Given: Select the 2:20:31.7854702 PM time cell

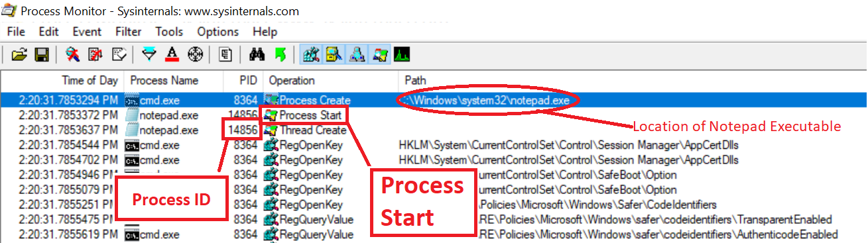Looking at the screenshot, I should coord(69,160).
